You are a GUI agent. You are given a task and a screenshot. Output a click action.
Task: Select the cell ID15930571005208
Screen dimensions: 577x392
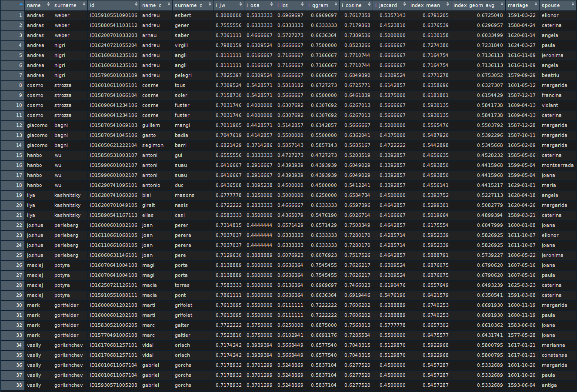pos(113,385)
